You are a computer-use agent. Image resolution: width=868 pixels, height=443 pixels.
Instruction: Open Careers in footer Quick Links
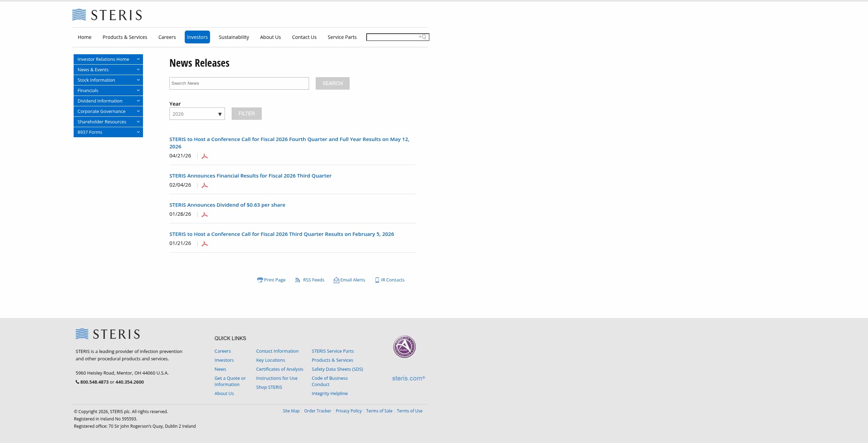point(223,351)
